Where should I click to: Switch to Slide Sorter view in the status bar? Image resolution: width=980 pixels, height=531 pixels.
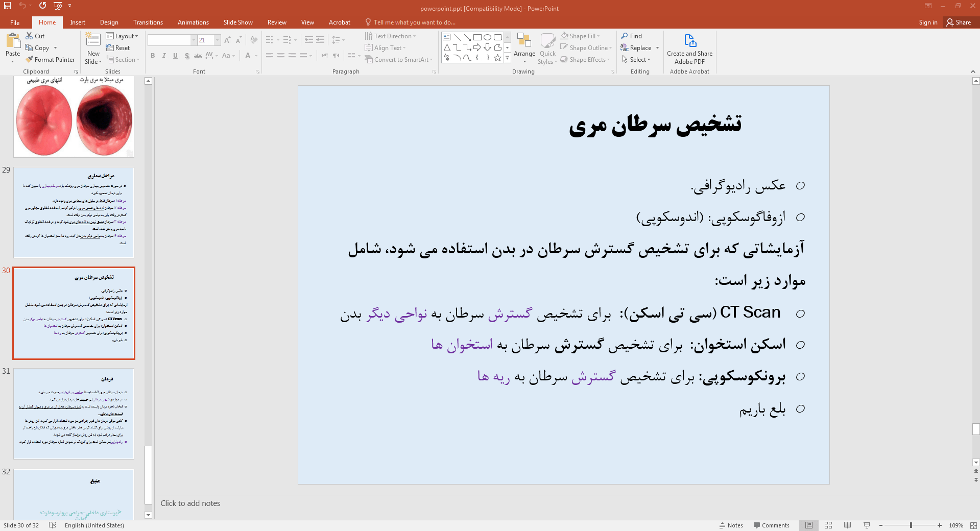pos(828,525)
